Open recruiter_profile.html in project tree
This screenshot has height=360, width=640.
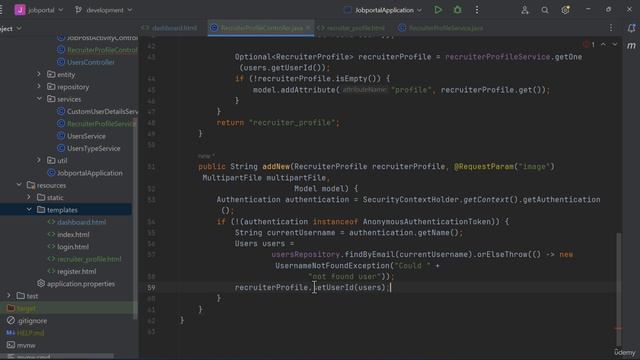(x=84, y=259)
